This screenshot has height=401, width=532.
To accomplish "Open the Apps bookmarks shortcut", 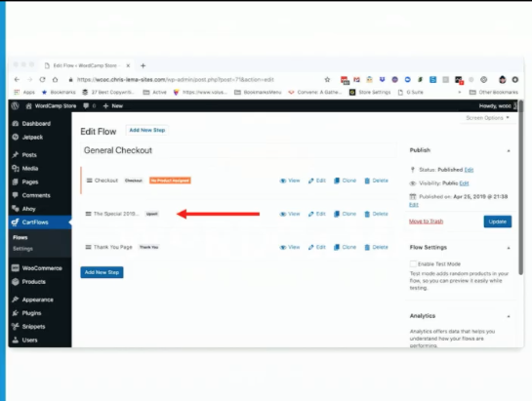I will tap(24, 93).
